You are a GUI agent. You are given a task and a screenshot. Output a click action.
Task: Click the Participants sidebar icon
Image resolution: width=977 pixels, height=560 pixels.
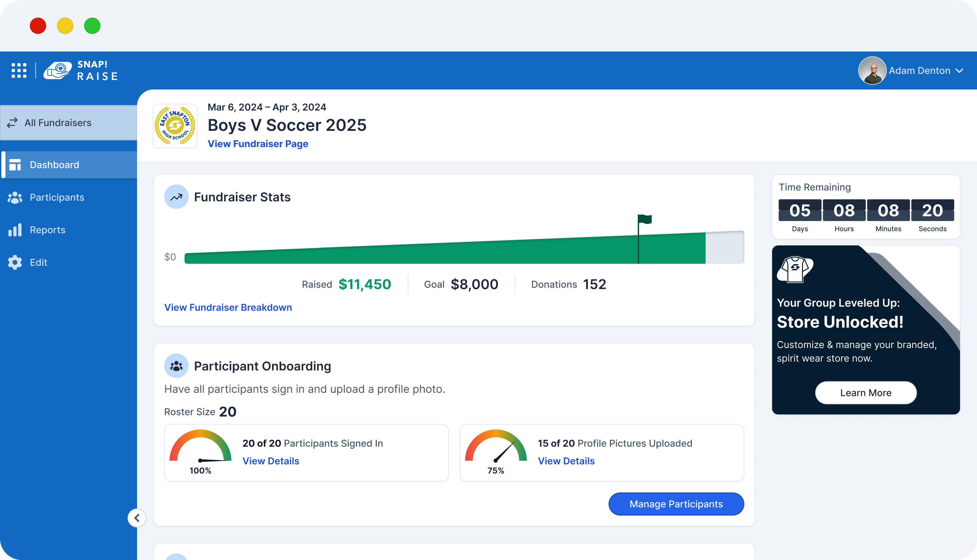click(15, 197)
